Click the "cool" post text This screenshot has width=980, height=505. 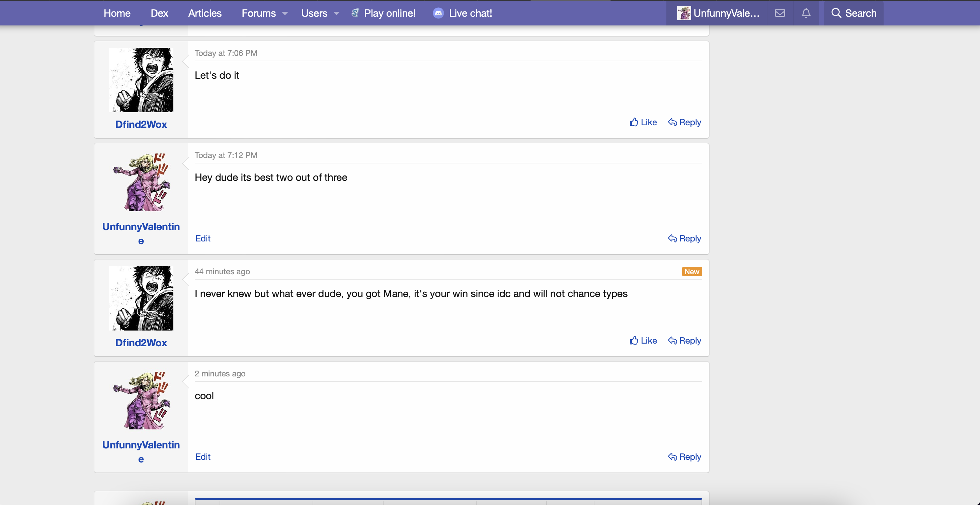point(204,396)
